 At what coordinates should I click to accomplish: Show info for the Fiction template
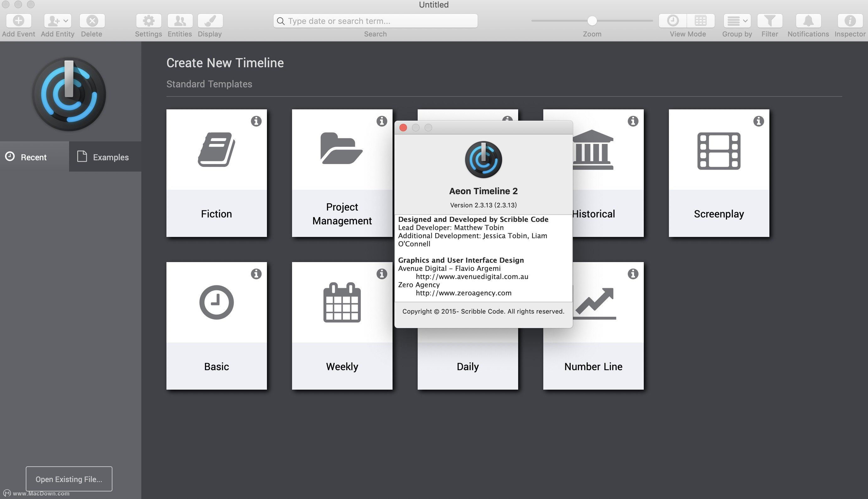point(256,121)
